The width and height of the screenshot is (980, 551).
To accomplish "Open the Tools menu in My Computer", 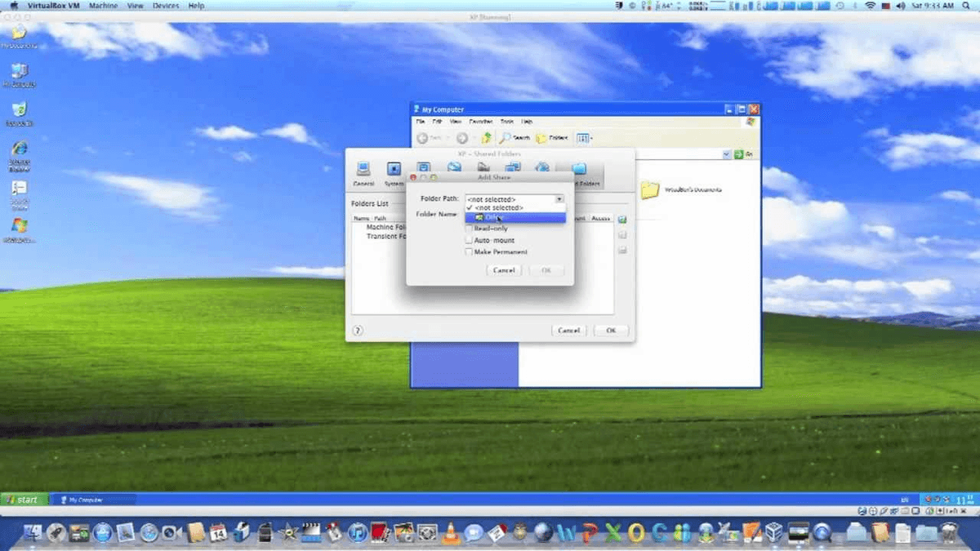I will pos(507,121).
